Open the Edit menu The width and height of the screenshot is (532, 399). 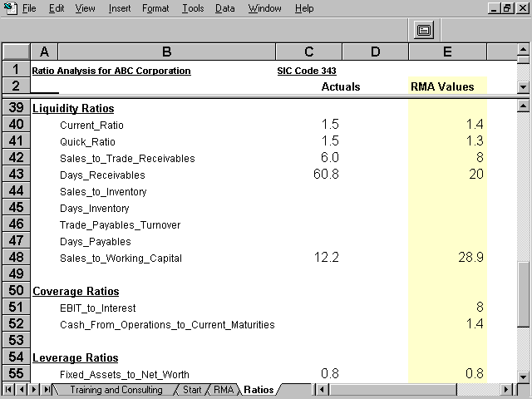(x=57, y=8)
